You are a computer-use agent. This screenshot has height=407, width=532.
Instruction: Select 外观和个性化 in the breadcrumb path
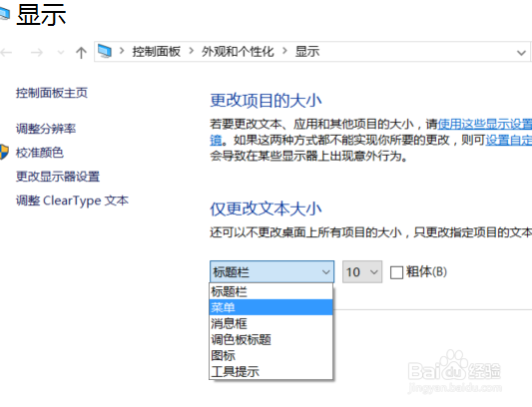tap(238, 52)
